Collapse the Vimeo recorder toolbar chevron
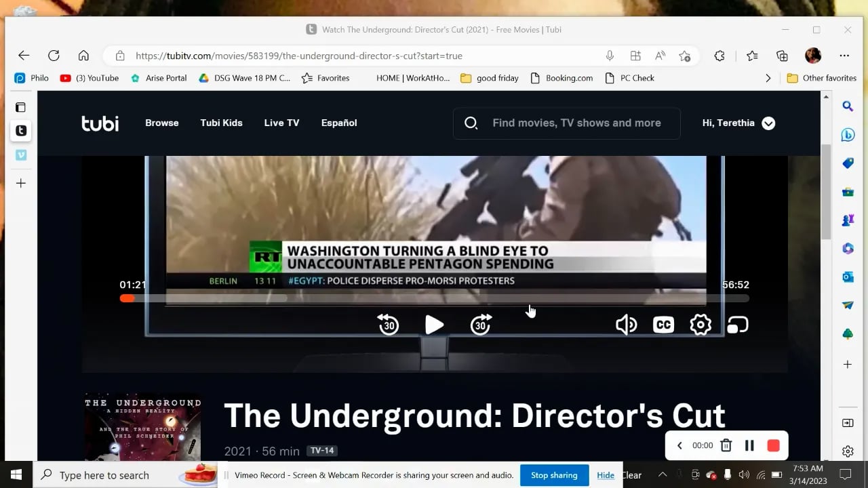Screen dimensions: 868x488 (679, 445)
